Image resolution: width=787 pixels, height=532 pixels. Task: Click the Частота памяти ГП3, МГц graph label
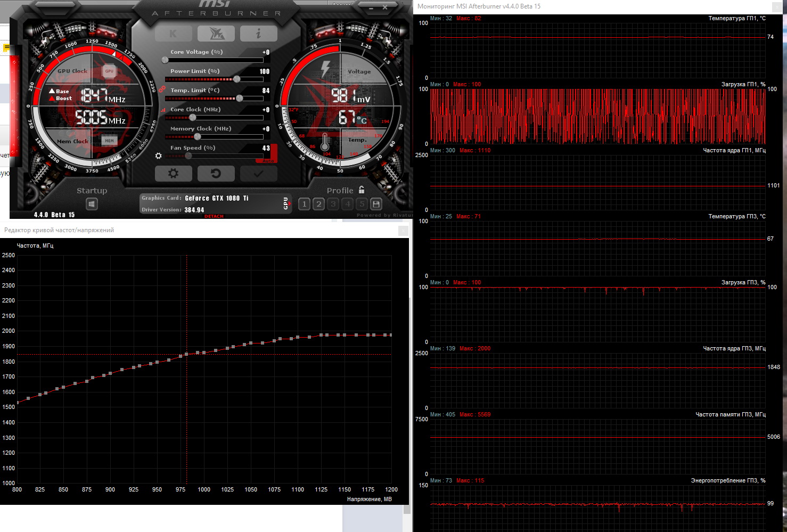point(731,414)
